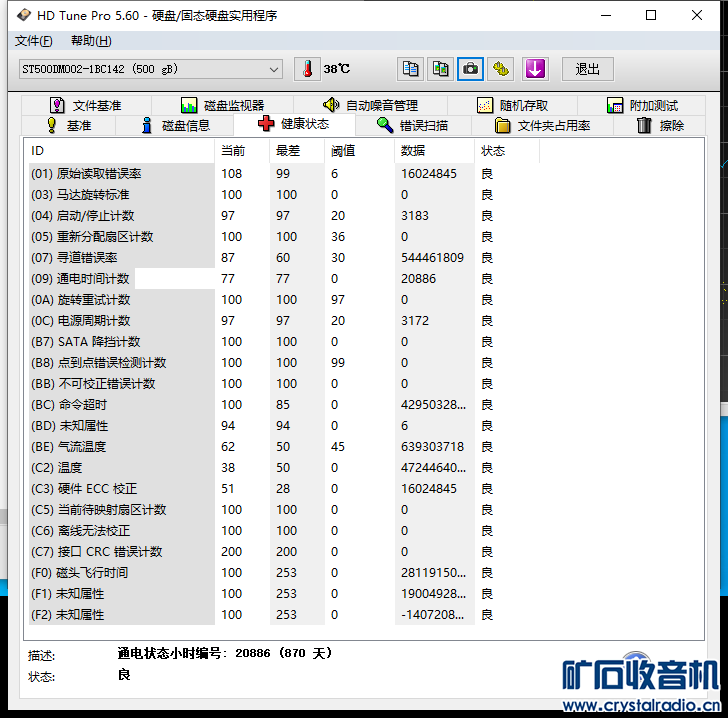The width and height of the screenshot is (728, 718).
Task: Select the 健康状态 tab
Action: click(294, 124)
